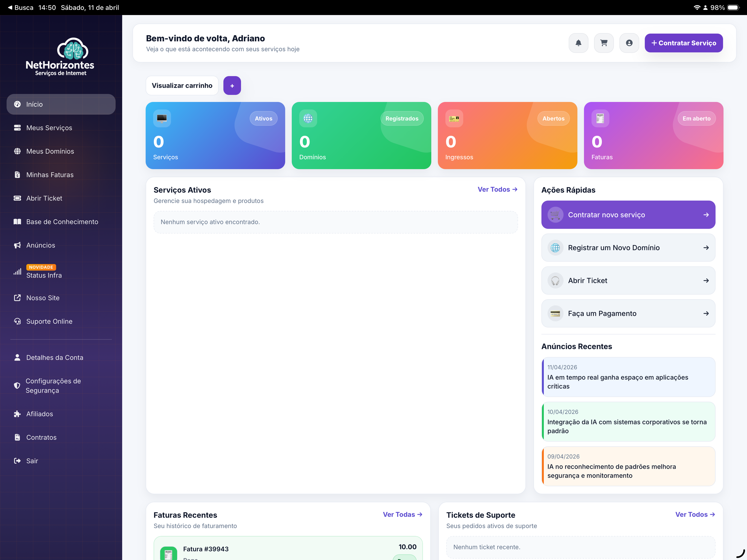Click Contratar novo serviço quick action
747x560 pixels.
(x=628, y=215)
